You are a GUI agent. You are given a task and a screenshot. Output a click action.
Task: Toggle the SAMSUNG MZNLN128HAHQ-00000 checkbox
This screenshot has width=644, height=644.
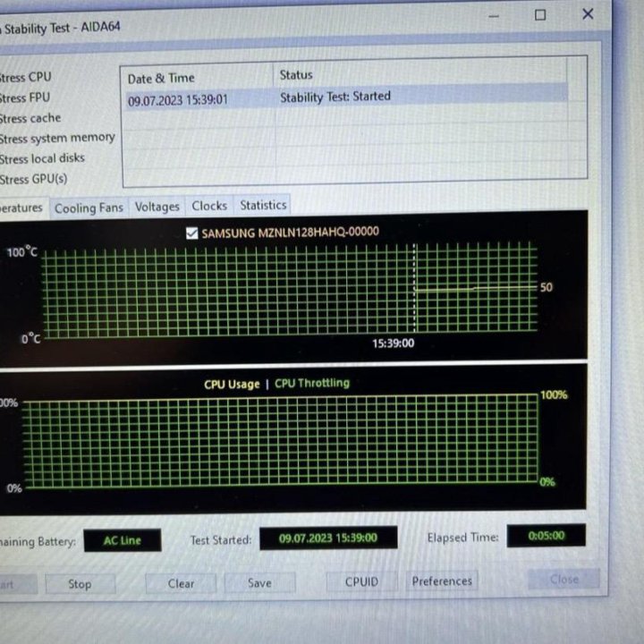point(191,233)
